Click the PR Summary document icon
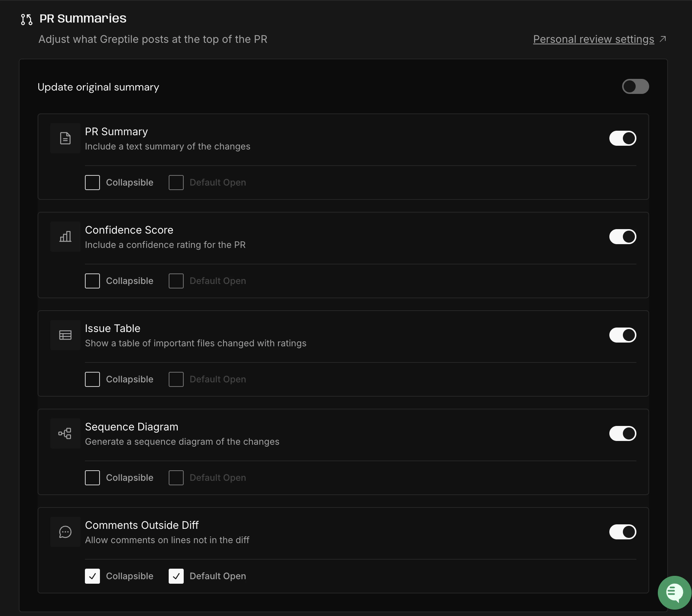The height and width of the screenshot is (616, 692). tap(65, 138)
